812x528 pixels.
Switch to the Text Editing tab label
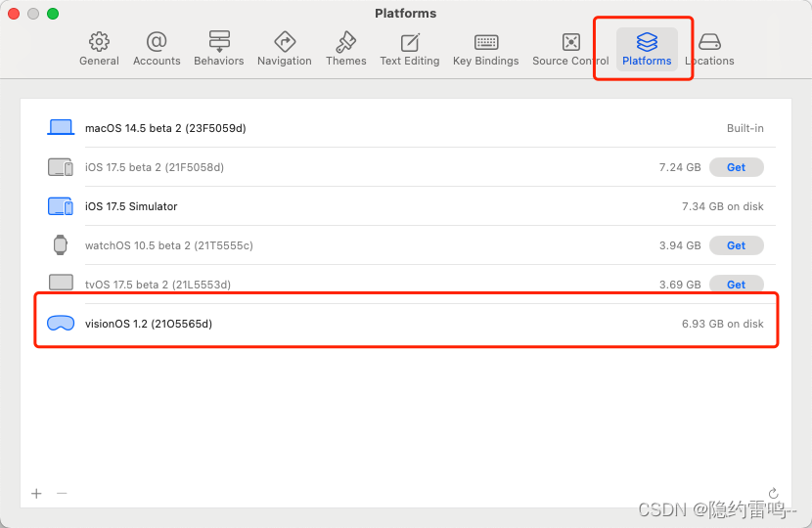[410, 61]
